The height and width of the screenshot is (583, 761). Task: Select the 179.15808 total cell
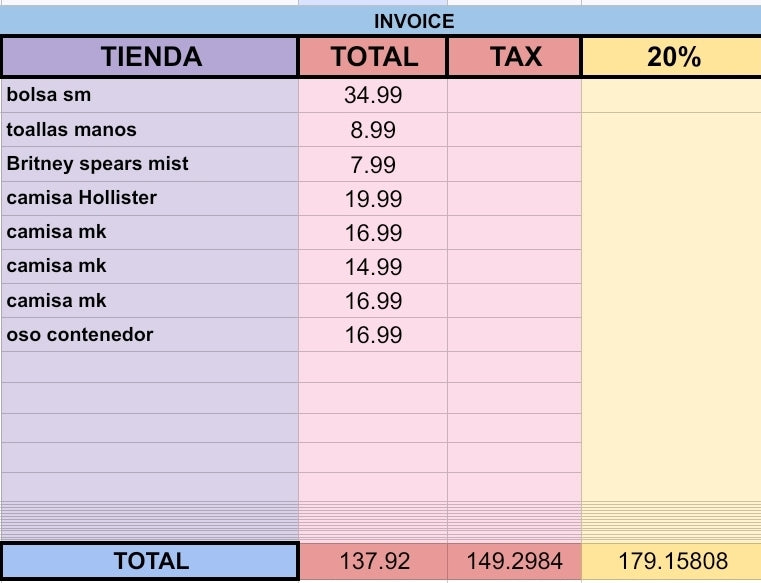pyautogui.click(x=673, y=562)
